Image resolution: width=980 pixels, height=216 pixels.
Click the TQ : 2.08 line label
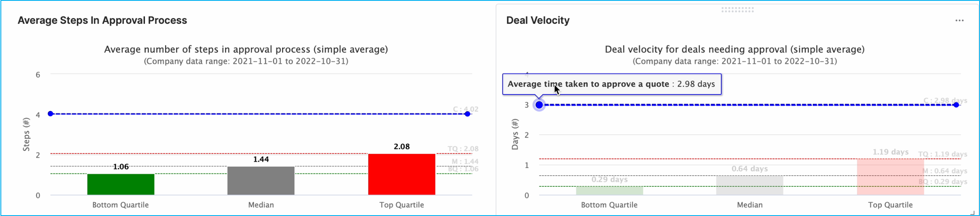tap(463, 149)
